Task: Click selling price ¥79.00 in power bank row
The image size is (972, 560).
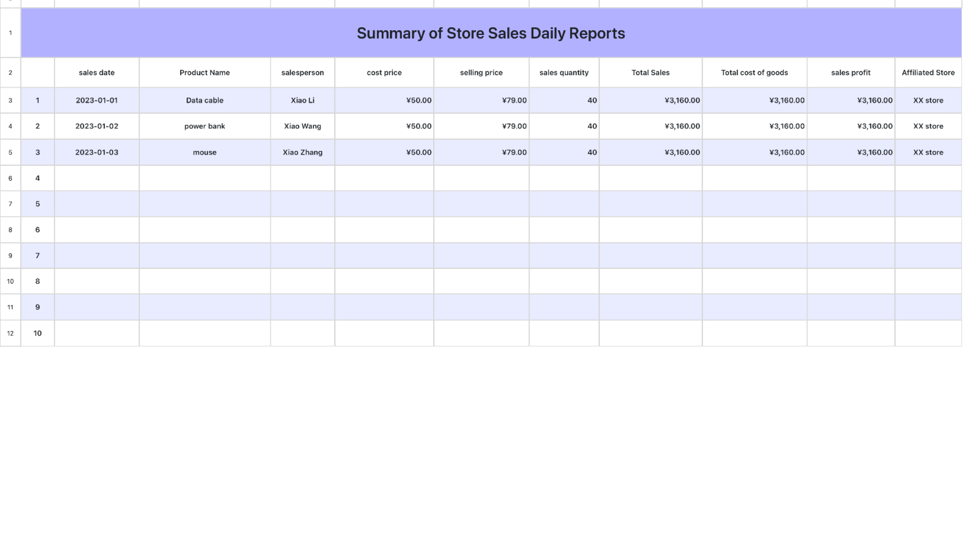Action: tap(481, 126)
